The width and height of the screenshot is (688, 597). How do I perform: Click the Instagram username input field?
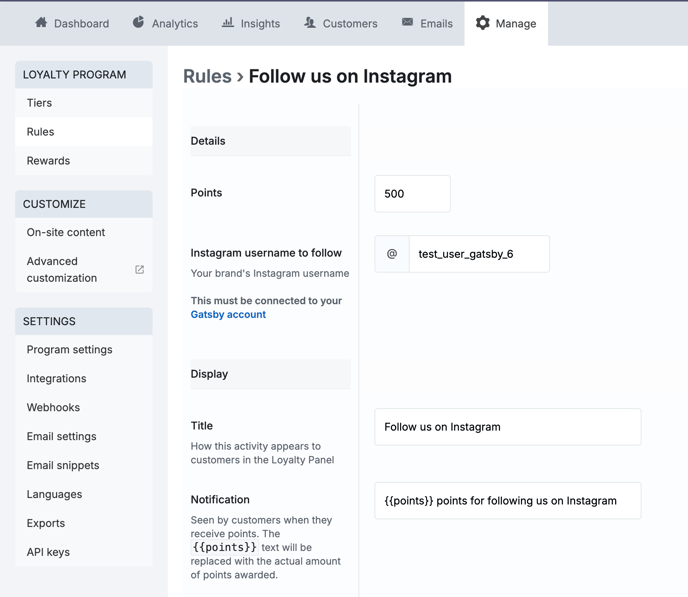point(479,254)
